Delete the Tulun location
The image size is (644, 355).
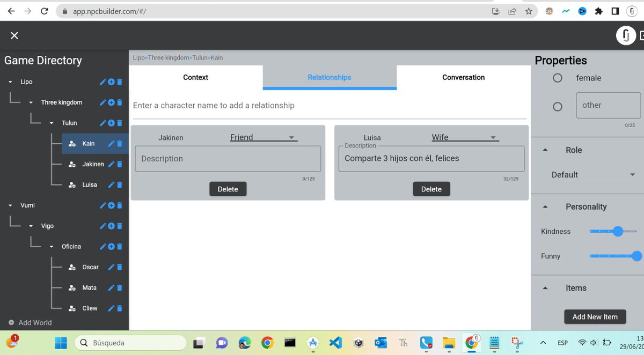tap(119, 123)
